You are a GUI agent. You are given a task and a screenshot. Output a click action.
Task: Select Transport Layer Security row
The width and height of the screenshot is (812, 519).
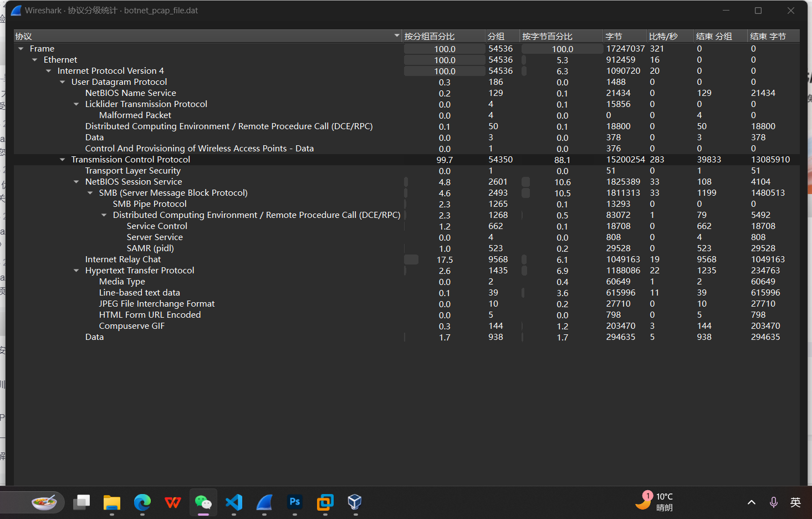(x=407, y=171)
